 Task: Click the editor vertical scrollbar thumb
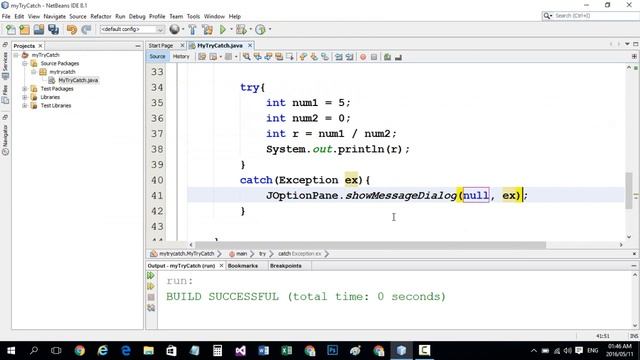coord(629,191)
